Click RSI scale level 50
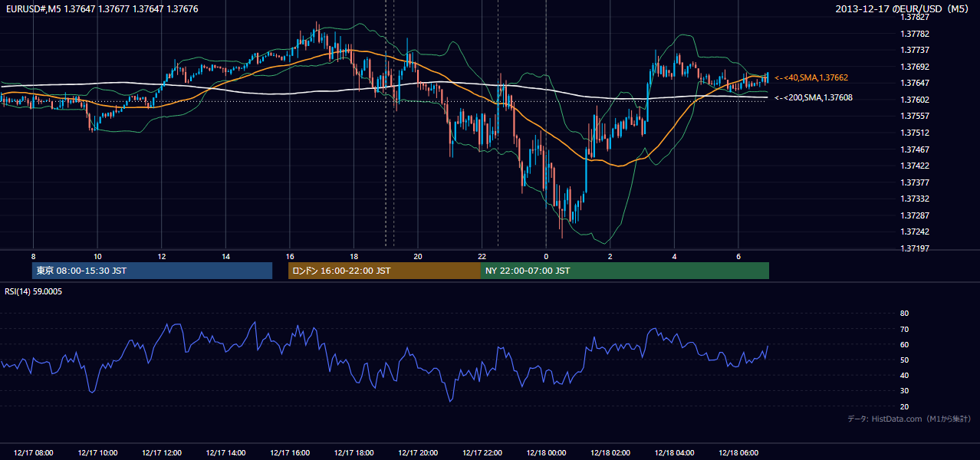This screenshot has height=460, width=980. pyautogui.click(x=904, y=360)
